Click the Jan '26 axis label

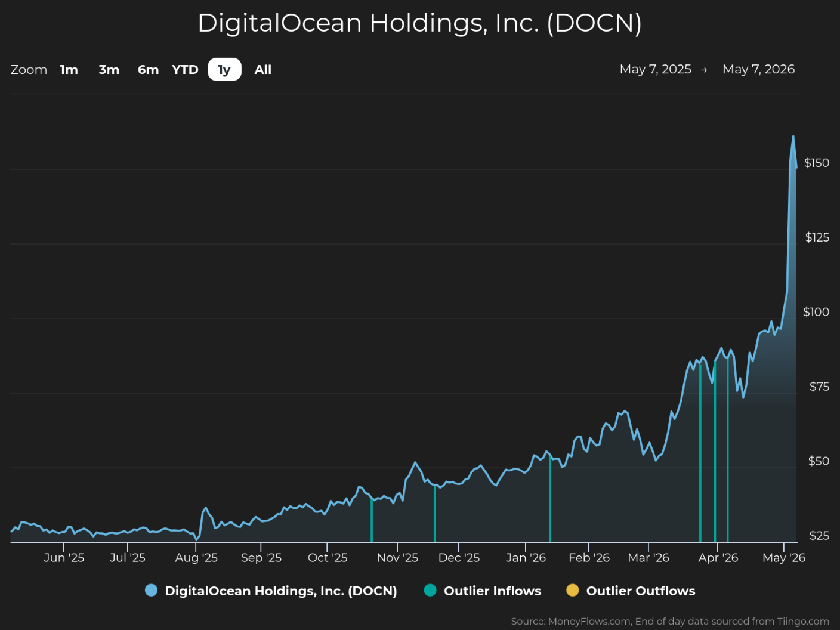(526, 558)
